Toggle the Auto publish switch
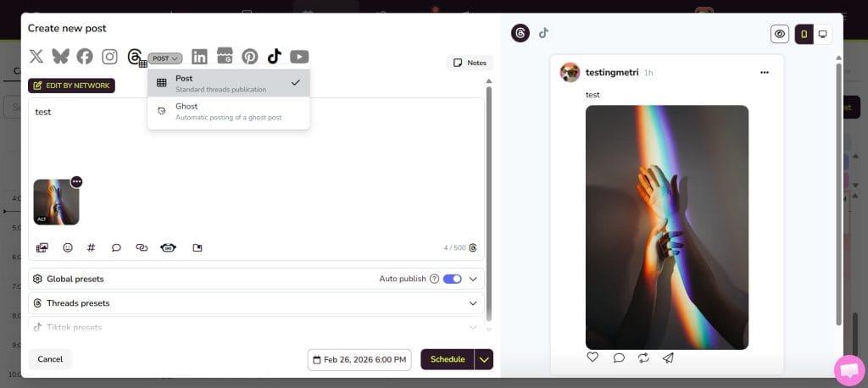Viewport: 868px width, 388px height. click(x=453, y=279)
